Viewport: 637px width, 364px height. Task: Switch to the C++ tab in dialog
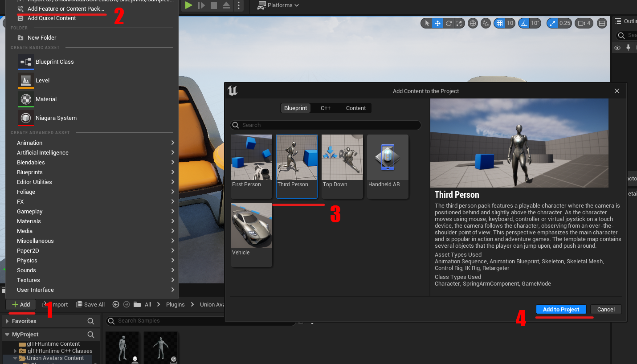tap(326, 108)
